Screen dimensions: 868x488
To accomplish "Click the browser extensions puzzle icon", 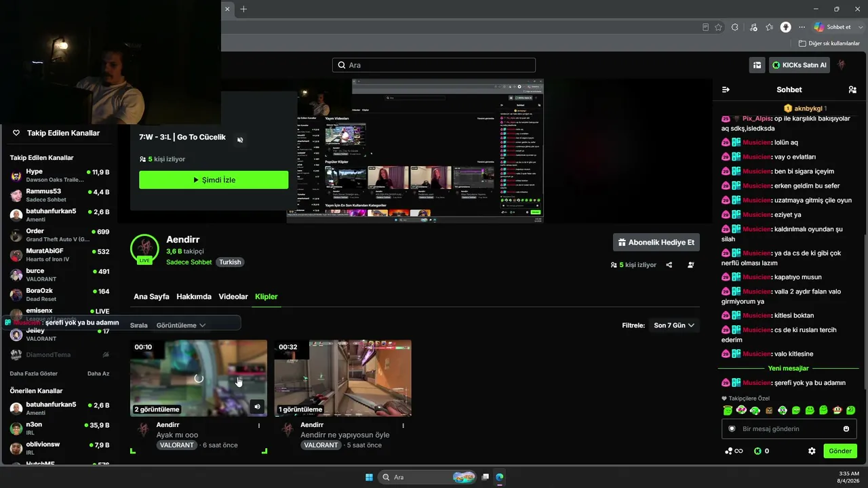I will point(735,27).
